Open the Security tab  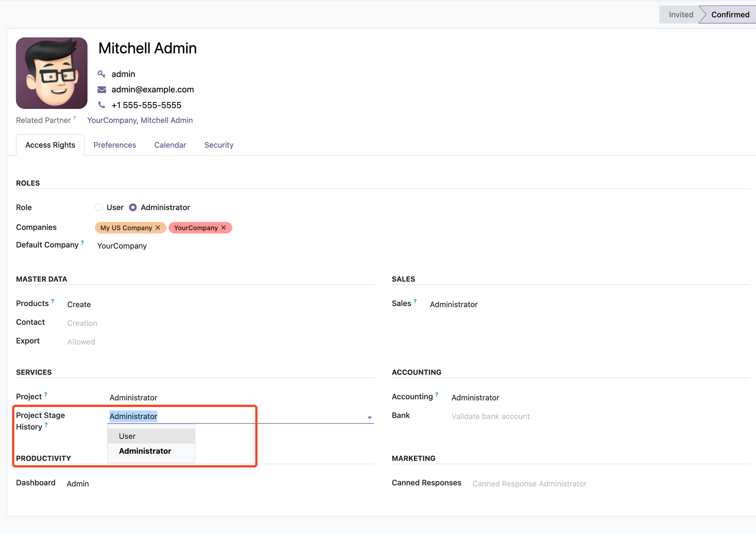click(x=219, y=145)
